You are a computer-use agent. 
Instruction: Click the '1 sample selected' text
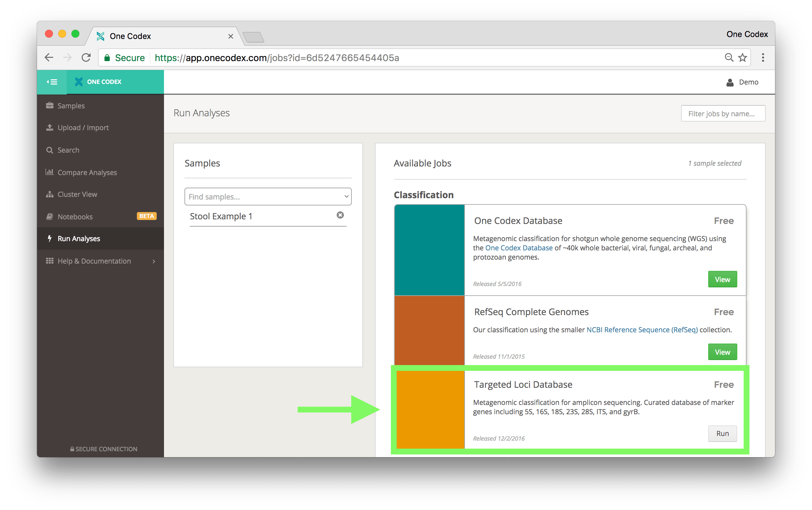coord(714,163)
